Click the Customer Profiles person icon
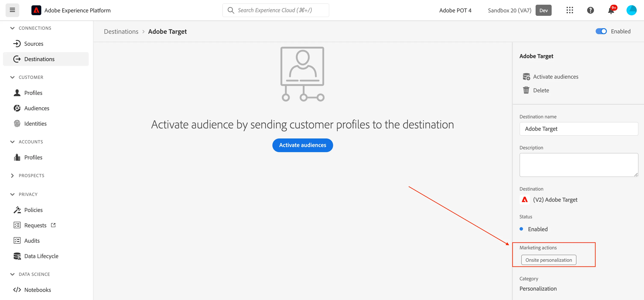This screenshot has width=644, height=300. click(x=17, y=93)
